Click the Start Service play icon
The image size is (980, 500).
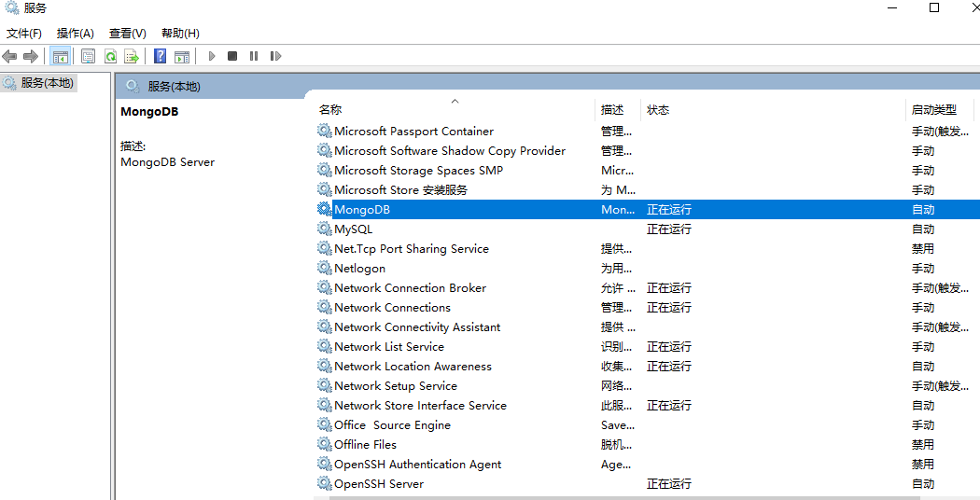(212, 56)
